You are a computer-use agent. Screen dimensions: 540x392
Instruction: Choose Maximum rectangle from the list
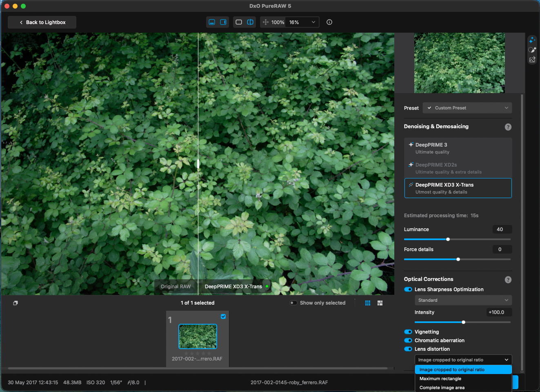440,379
